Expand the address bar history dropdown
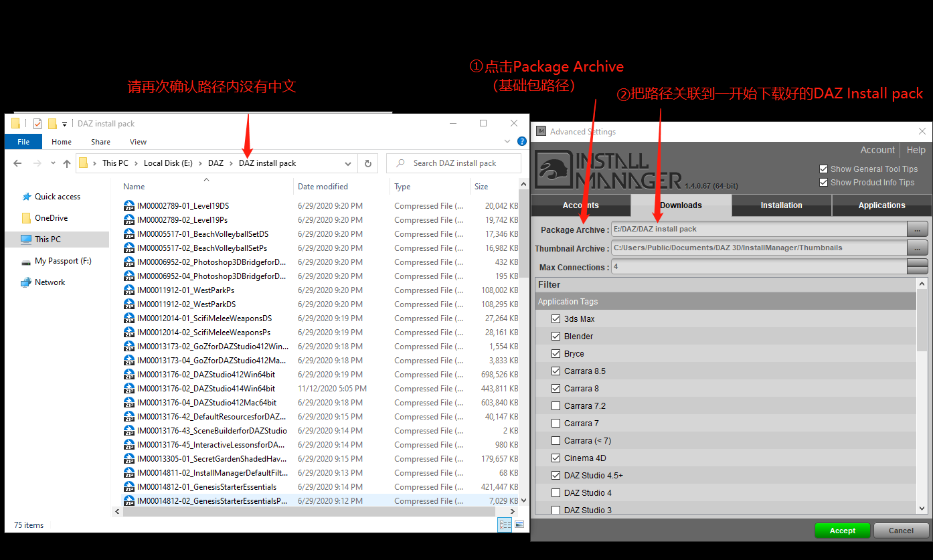This screenshot has height=560, width=933. (348, 163)
